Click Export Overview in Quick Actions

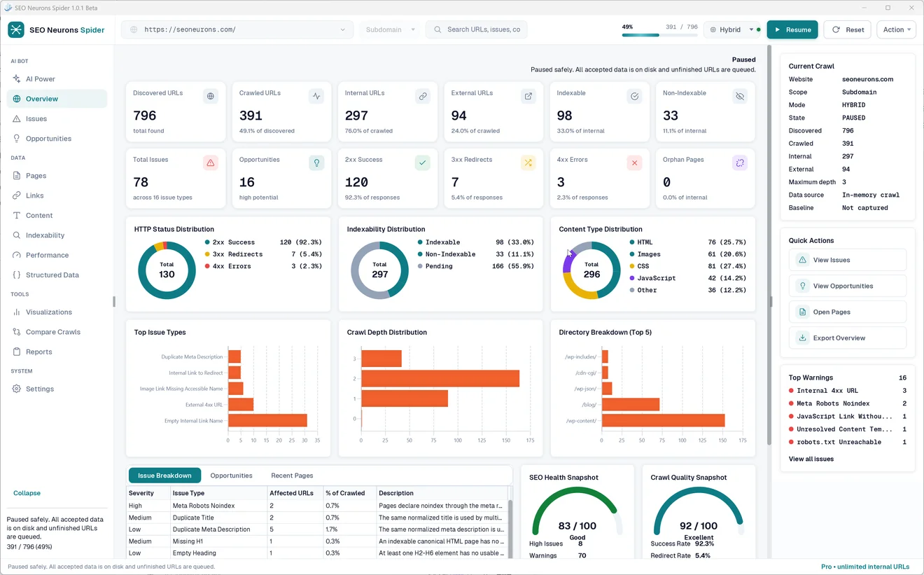point(847,338)
